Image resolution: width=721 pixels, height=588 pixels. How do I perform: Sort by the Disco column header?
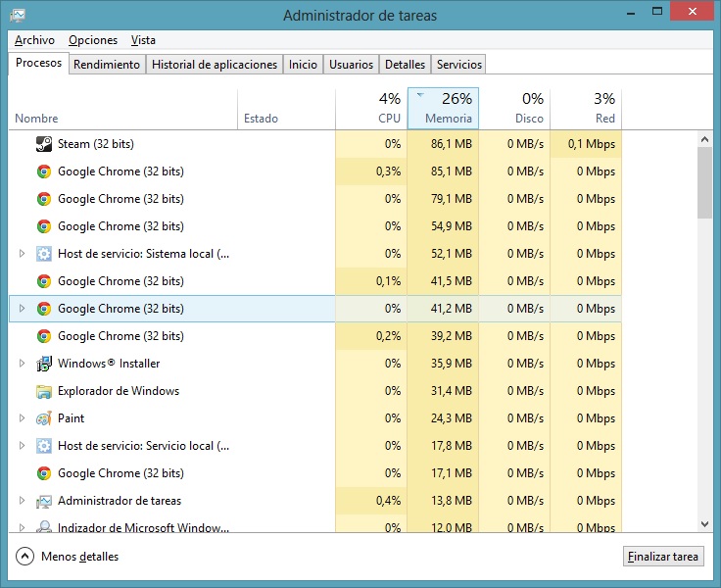(514, 109)
